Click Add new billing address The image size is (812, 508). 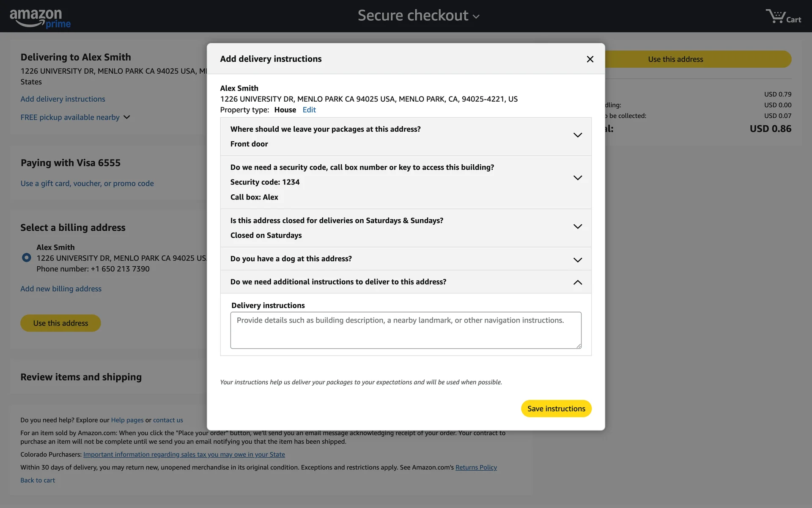pos(61,289)
